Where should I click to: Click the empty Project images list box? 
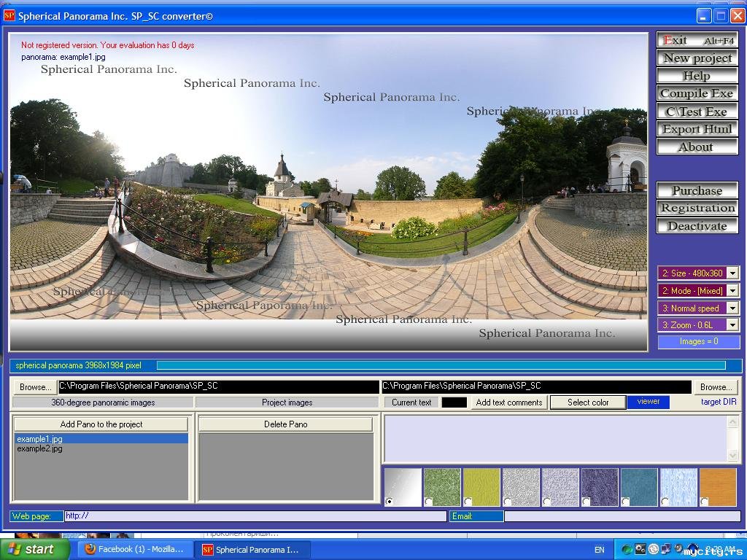pos(285,466)
